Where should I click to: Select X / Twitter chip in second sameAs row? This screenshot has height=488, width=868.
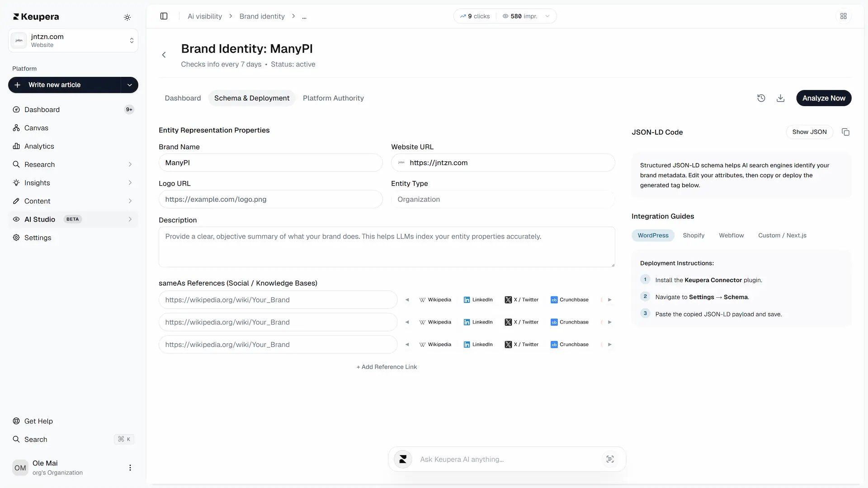pos(522,322)
